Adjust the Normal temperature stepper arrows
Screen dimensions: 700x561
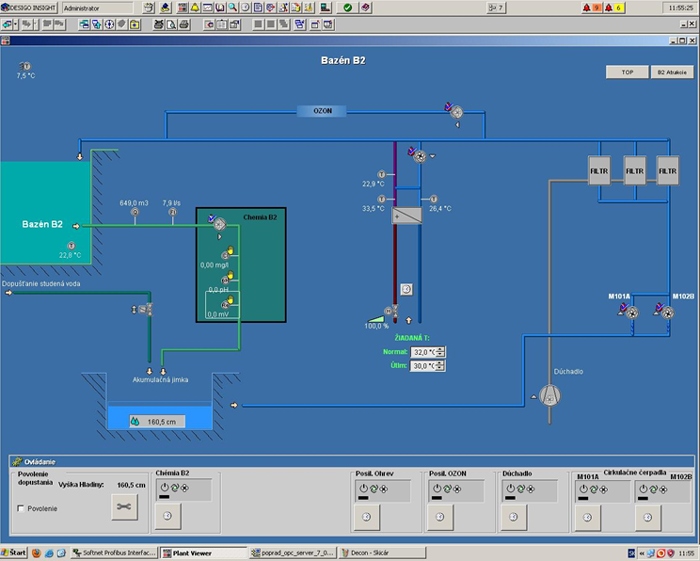coord(440,352)
